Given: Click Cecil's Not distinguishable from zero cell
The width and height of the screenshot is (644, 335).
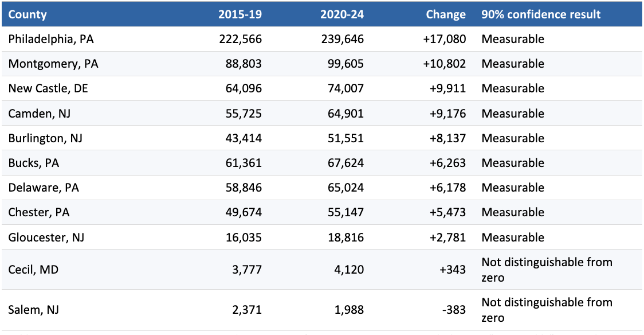Looking at the screenshot, I should [547, 270].
